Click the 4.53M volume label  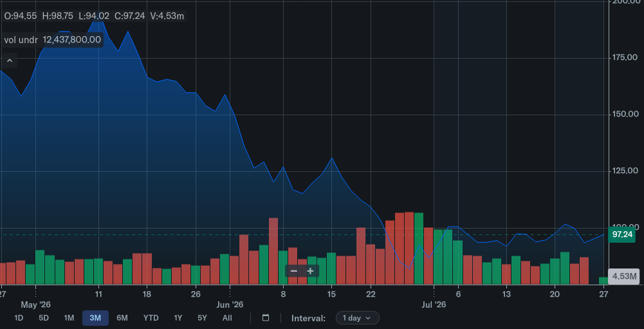coord(624,276)
